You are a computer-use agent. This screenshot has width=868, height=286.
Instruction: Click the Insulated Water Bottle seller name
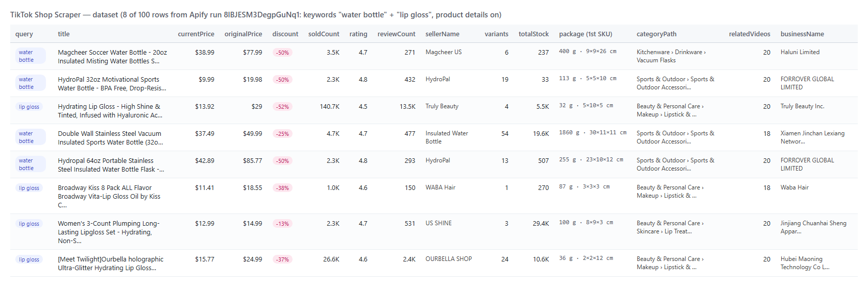coord(447,137)
